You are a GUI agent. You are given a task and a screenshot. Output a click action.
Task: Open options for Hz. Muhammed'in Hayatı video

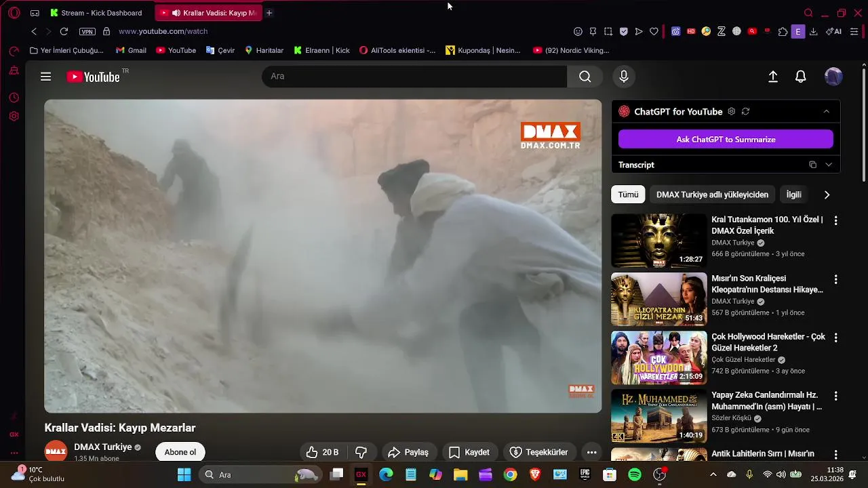coord(835,396)
